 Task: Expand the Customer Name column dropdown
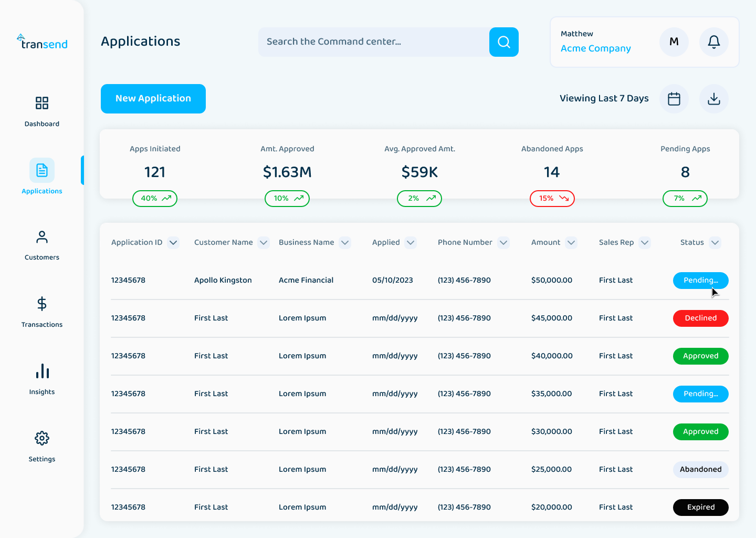(264, 243)
